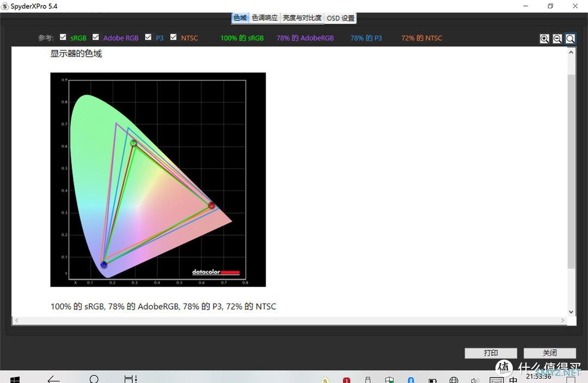Click the vertical scrollbar down arrow
Image resolution: width=588 pixels, height=383 pixels.
click(x=571, y=311)
